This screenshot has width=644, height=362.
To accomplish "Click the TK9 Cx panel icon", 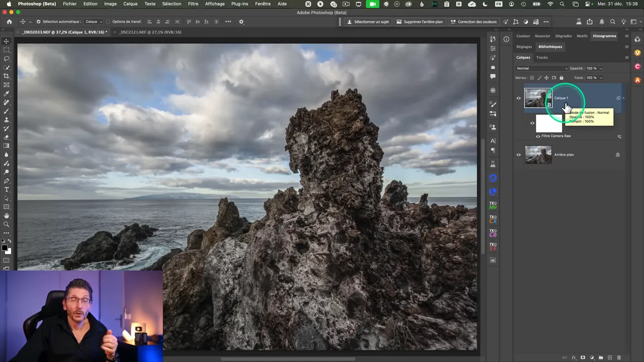I will tap(493, 220).
